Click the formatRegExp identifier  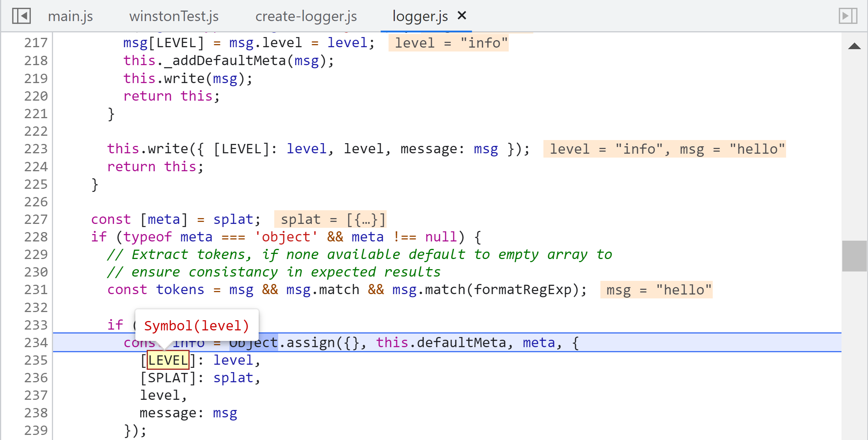pos(522,289)
